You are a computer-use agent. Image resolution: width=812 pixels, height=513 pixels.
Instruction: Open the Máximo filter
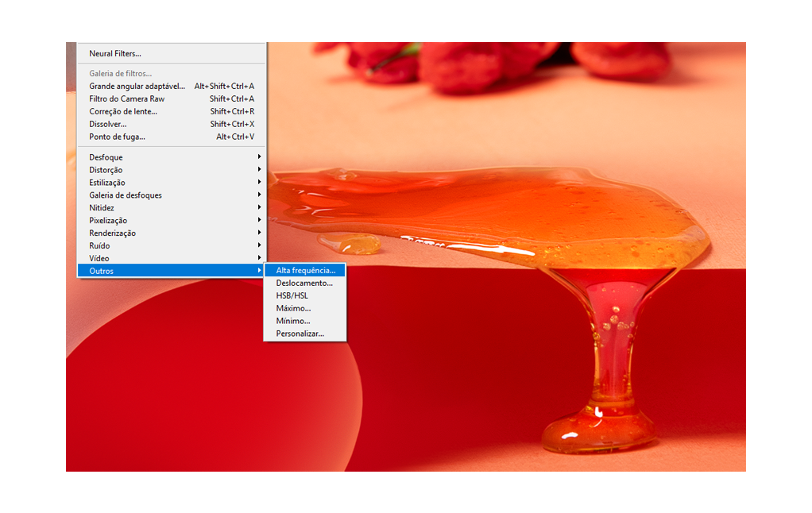click(304, 308)
